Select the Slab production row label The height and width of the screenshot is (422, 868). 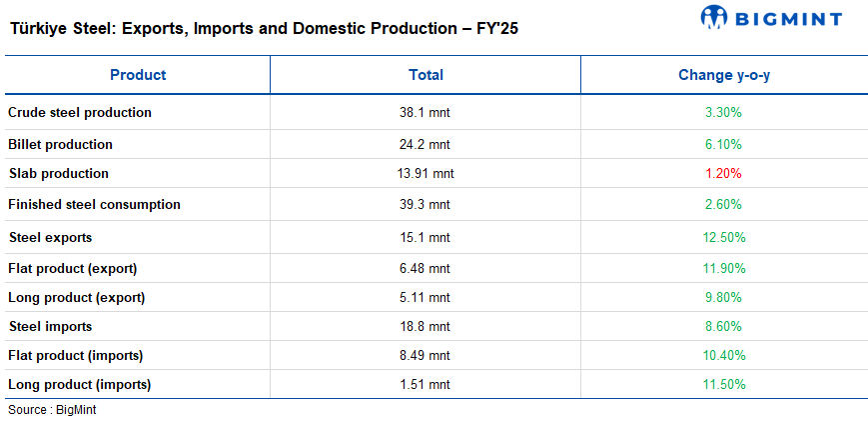click(58, 174)
